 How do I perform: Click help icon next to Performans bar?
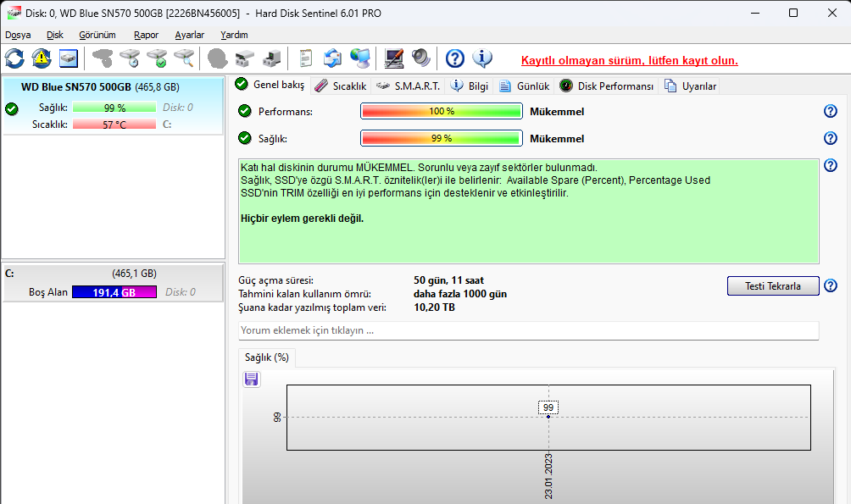(x=831, y=111)
